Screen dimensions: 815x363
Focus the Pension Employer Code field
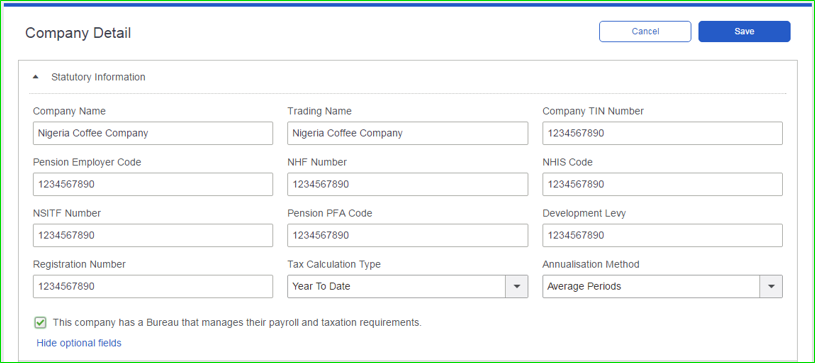153,184
